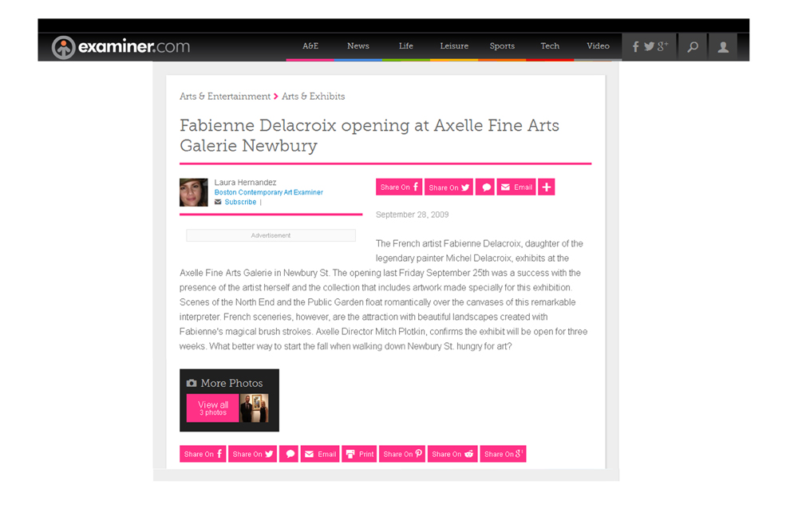Select the News navigation tab
798x532 pixels.
(358, 46)
